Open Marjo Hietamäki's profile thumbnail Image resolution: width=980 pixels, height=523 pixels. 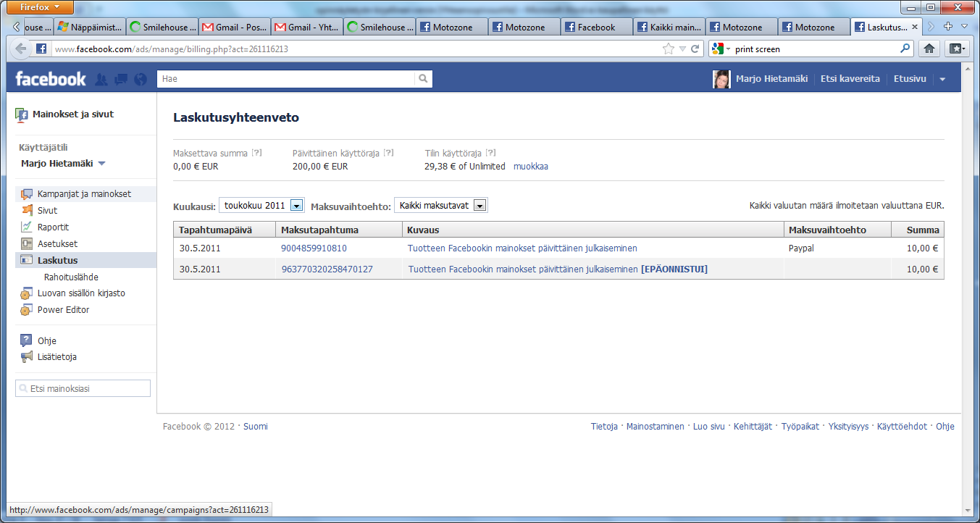coord(721,79)
